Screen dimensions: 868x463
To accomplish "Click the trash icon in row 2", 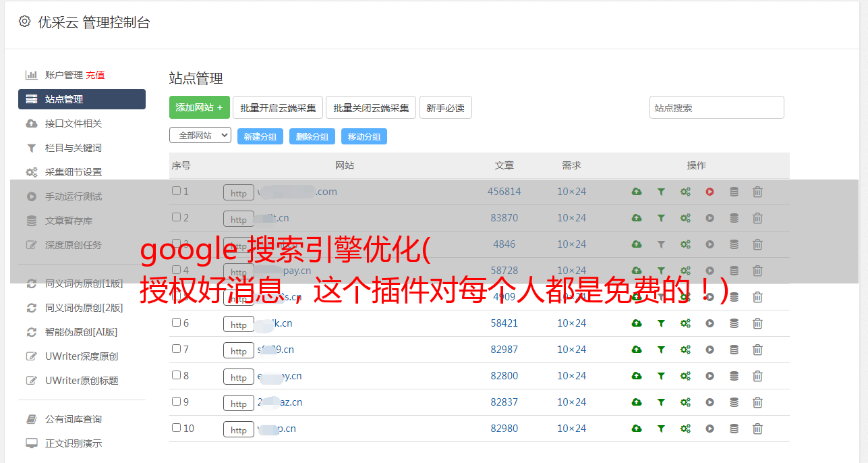I will click(x=757, y=218).
